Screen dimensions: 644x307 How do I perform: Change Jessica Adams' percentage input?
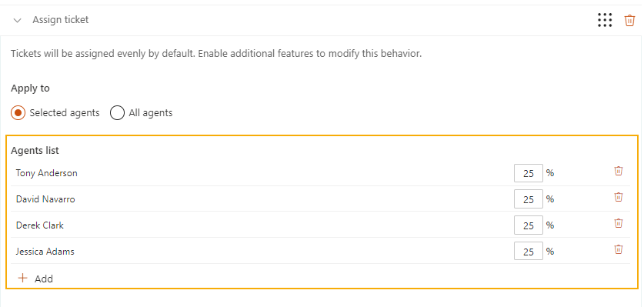528,251
